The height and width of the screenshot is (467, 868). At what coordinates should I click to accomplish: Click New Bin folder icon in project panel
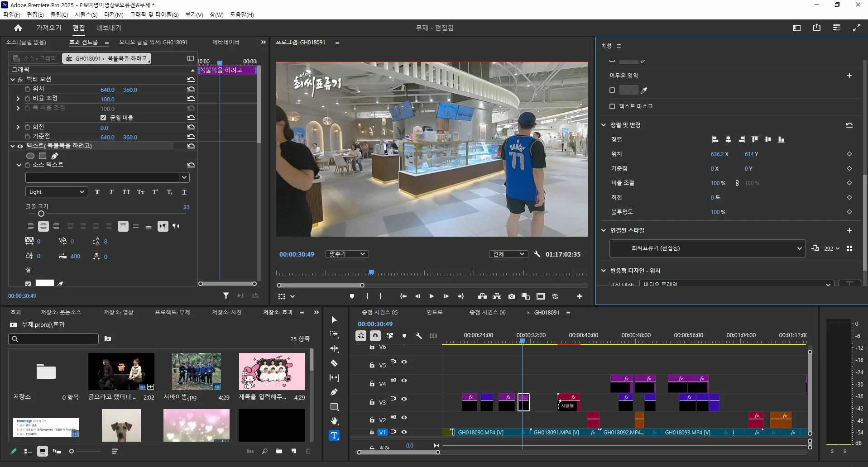[x=279, y=451]
